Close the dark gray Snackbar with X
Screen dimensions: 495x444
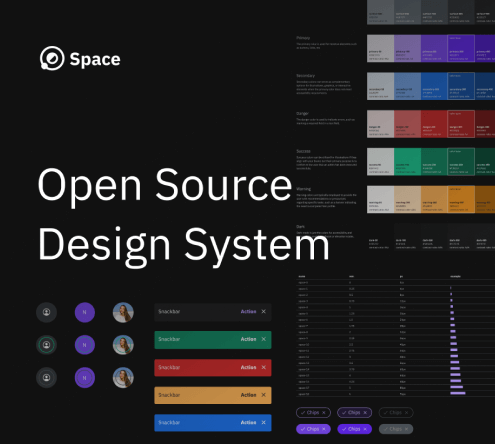(x=264, y=311)
